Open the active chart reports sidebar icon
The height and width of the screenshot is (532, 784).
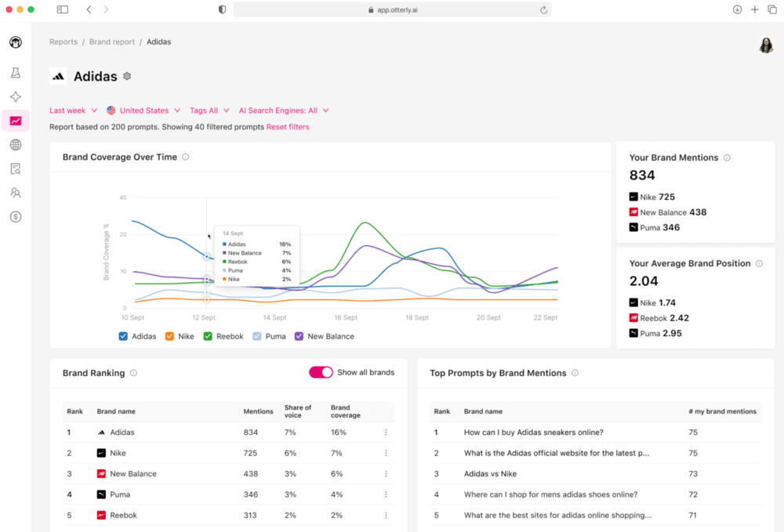[16, 121]
